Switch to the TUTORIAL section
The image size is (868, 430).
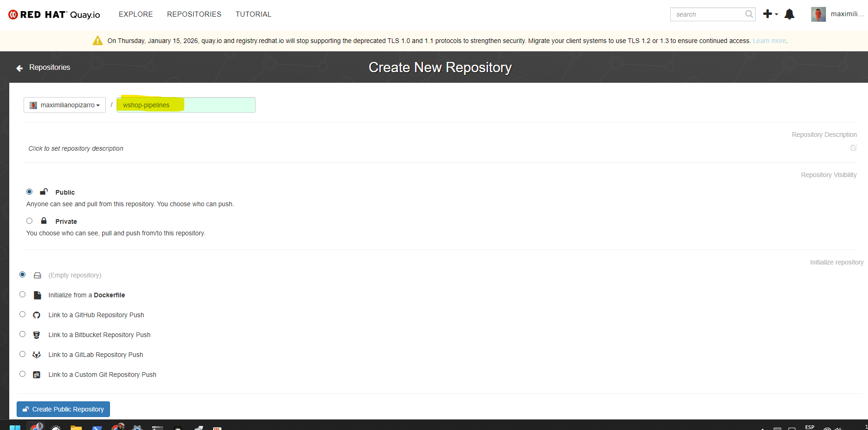point(253,14)
